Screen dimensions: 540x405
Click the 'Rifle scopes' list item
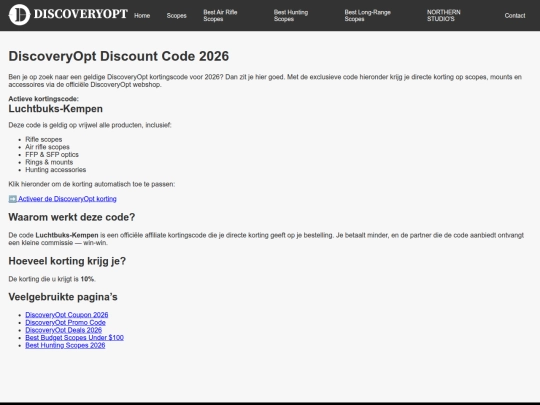pos(44,139)
